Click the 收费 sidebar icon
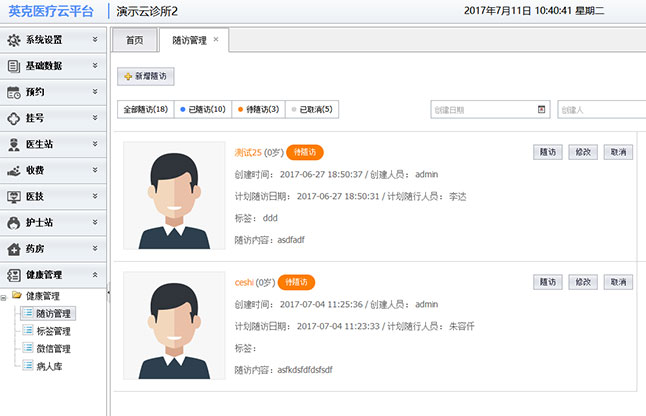This screenshot has width=646, height=416. 14,170
